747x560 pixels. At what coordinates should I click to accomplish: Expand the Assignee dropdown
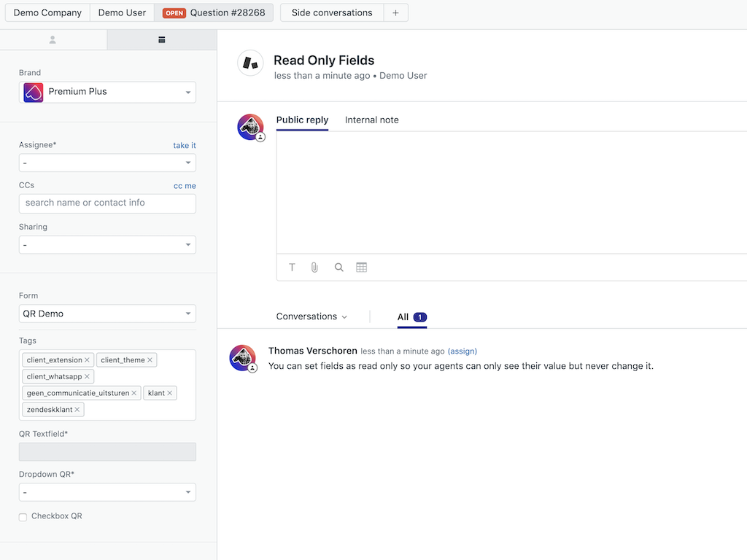(107, 163)
